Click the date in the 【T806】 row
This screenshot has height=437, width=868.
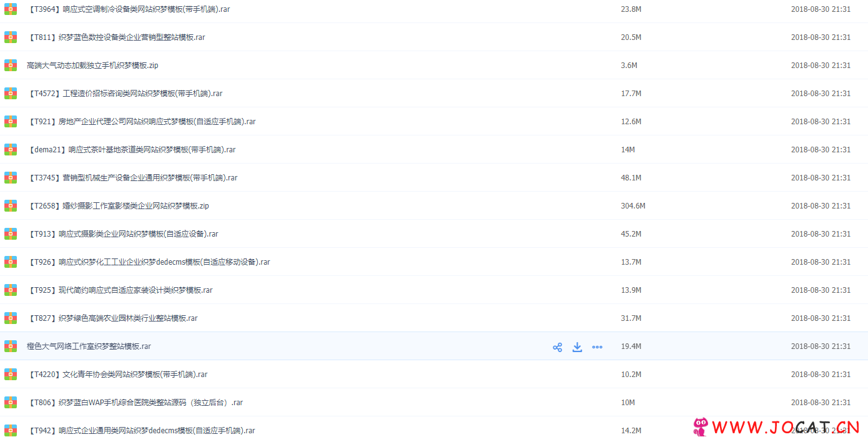pyautogui.click(x=821, y=403)
